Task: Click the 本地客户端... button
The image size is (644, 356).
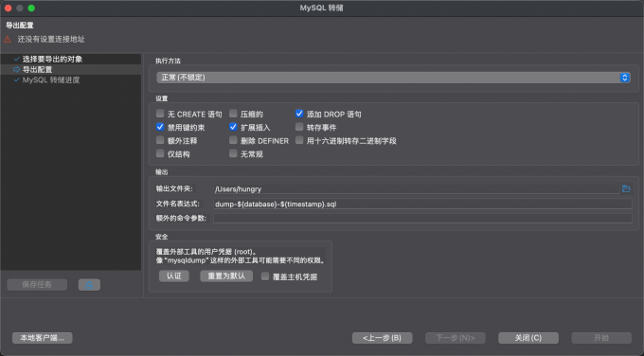Action: pyautogui.click(x=43, y=338)
